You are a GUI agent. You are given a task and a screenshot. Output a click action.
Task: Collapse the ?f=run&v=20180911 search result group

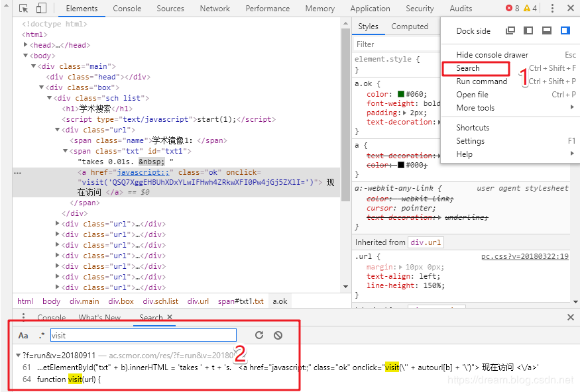click(x=18, y=356)
